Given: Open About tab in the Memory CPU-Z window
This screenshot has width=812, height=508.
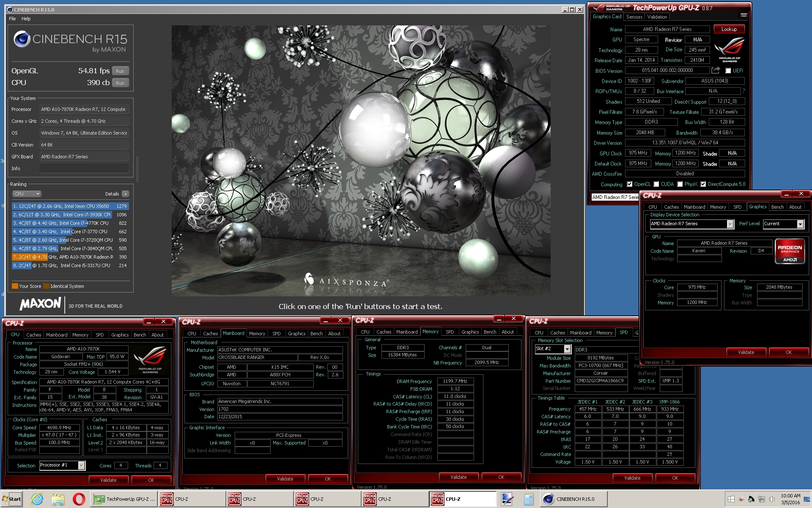Looking at the screenshot, I should coord(508,332).
